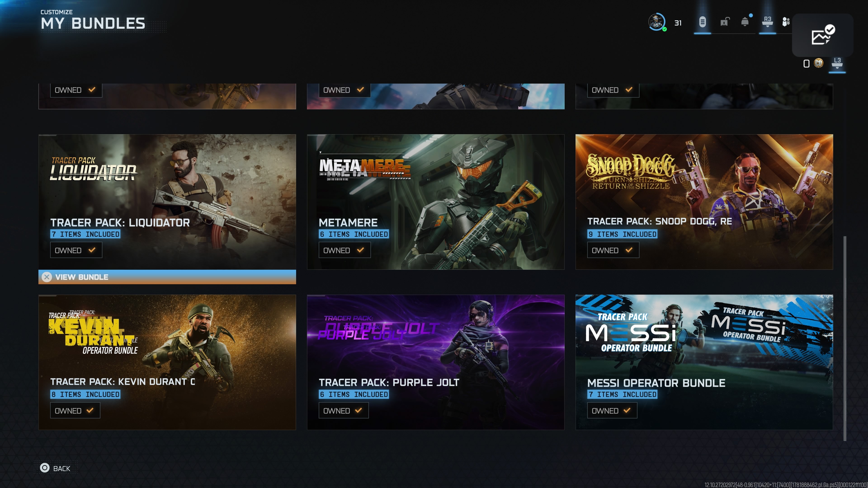868x488 pixels.
Task: Click the unlocked padlock icon in header
Action: (x=724, y=22)
